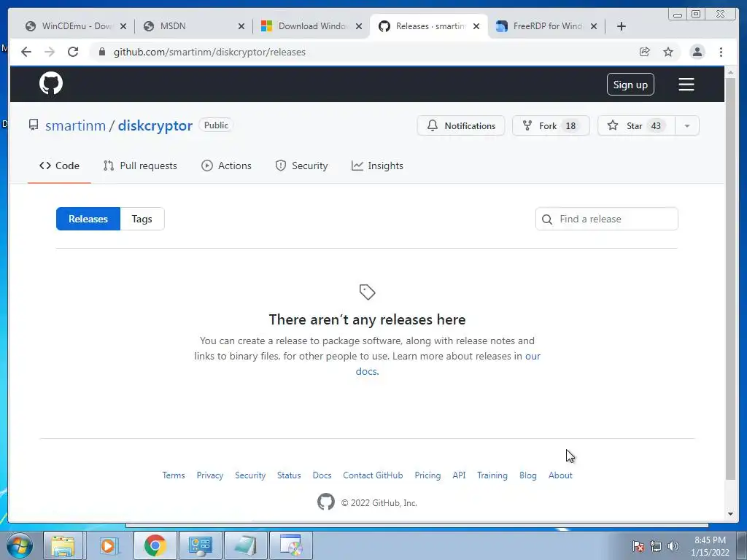Close the FreeRDP for Windows tab
747x560 pixels.
594,26
